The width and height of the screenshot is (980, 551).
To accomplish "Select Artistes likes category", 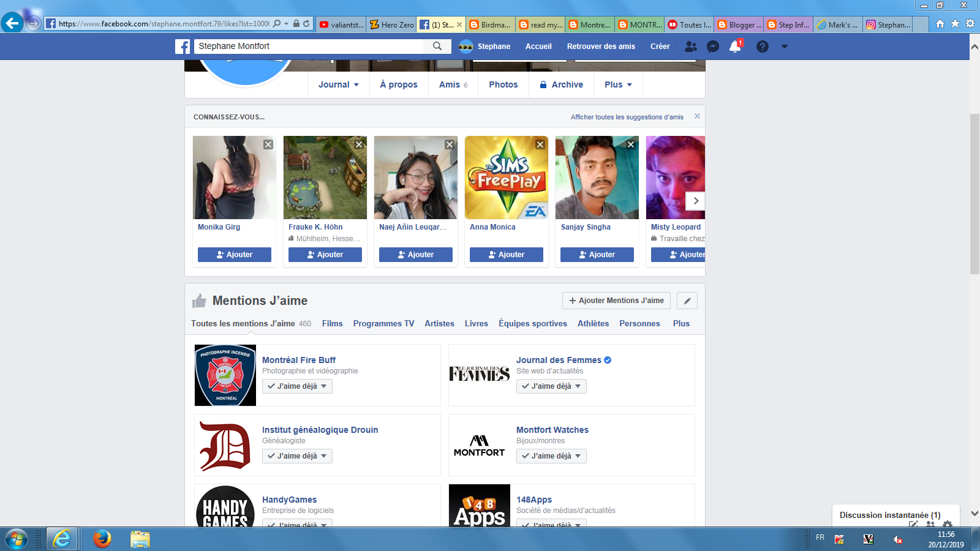I will coord(440,323).
